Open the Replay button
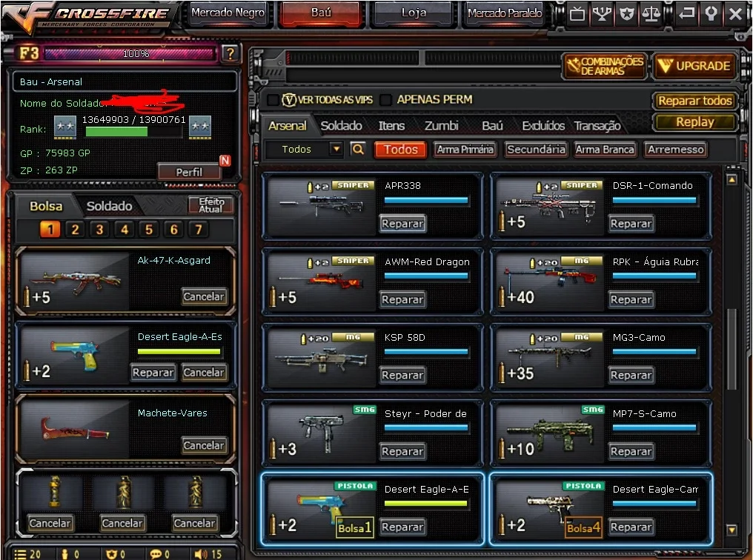This screenshot has width=753, height=560. coord(694,122)
